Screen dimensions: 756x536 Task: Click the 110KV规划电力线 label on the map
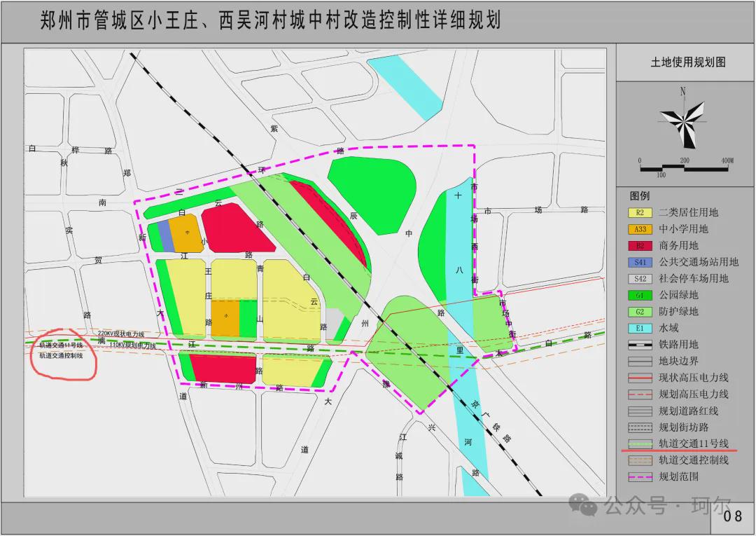(132, 346)
